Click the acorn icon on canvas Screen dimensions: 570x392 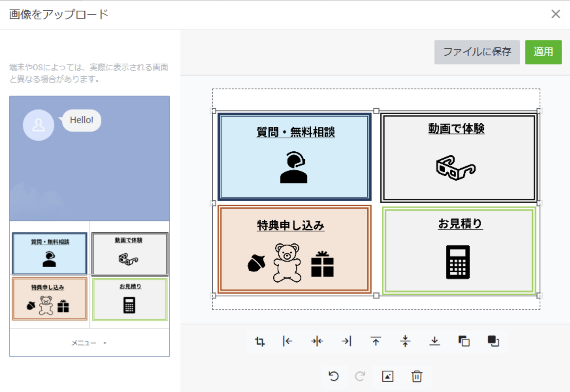click(x=257, y=263)
